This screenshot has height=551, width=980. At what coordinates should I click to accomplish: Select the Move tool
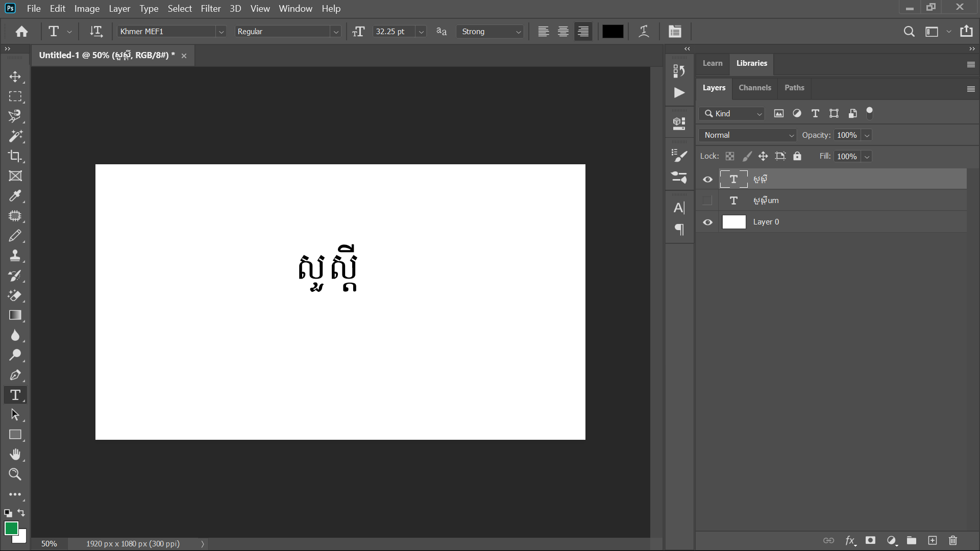pos(15,77)
